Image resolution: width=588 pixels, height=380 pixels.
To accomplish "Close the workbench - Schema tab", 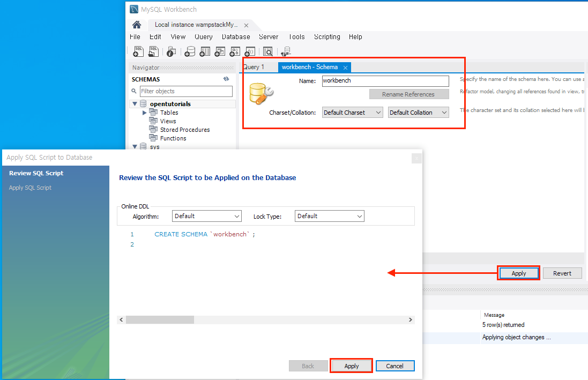I will tap(345, 68).
